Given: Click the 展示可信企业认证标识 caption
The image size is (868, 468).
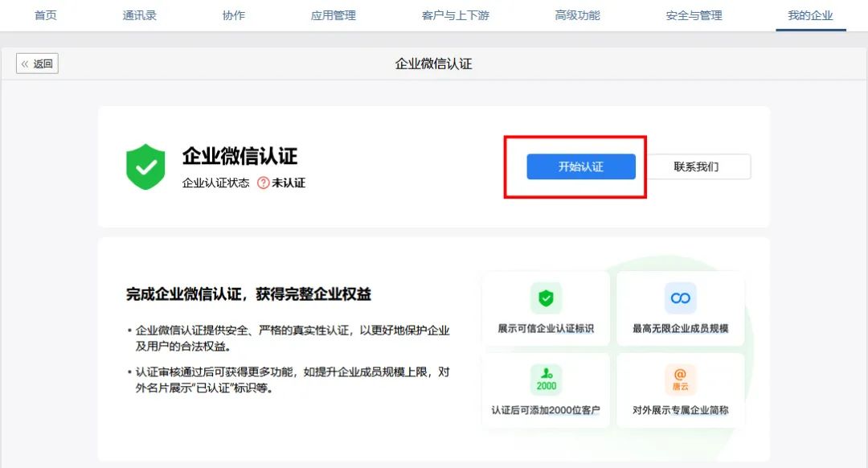Looking at the screenshot, I should (546, 328).
